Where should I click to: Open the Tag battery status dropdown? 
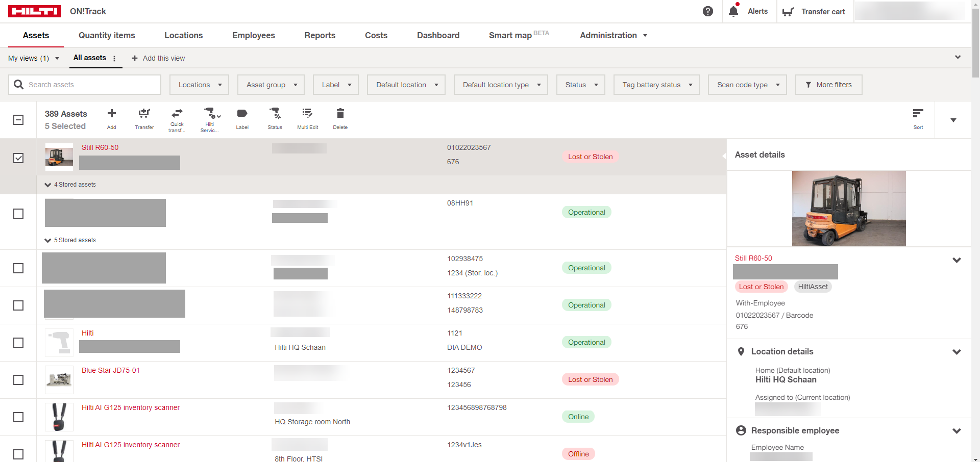coord(656,85)
